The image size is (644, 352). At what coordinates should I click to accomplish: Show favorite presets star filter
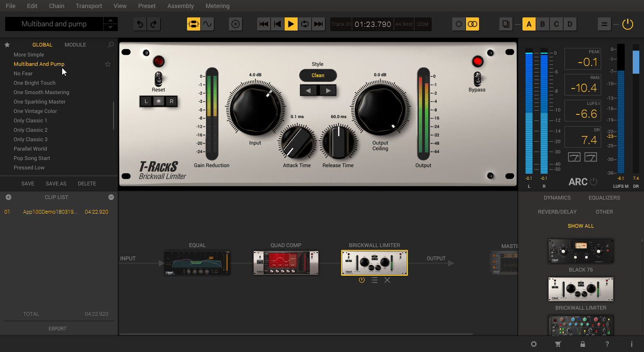7,45
